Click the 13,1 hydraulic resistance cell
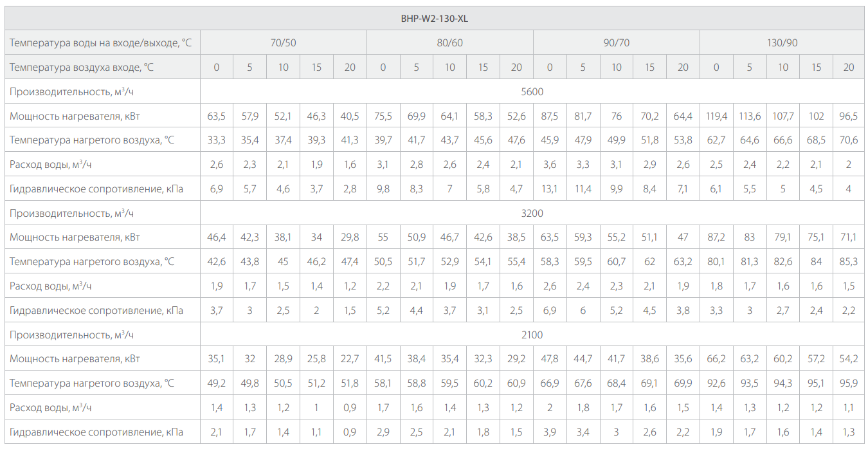The image size is (868, 451). pyautogui.click(x=550, y=189)
